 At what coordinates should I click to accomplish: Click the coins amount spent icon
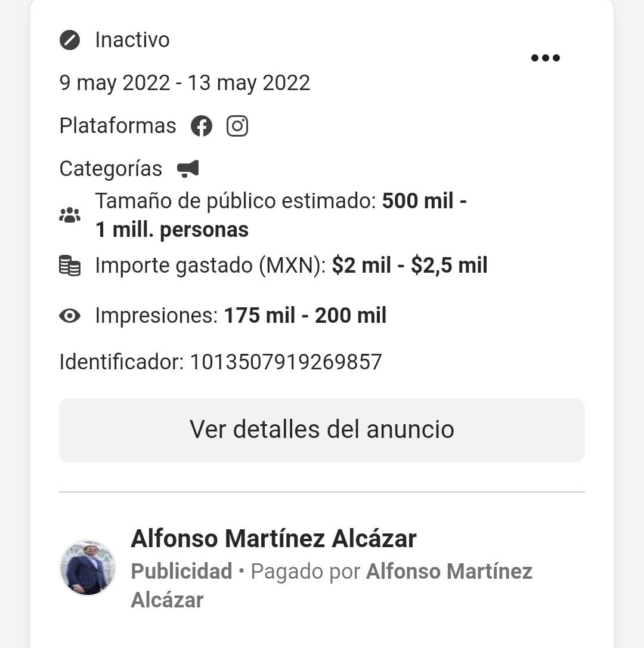tap(70, 266)
